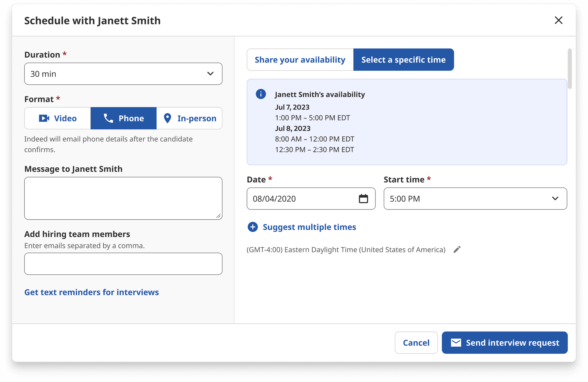Click Send interview request button

(x=504, y=343)
